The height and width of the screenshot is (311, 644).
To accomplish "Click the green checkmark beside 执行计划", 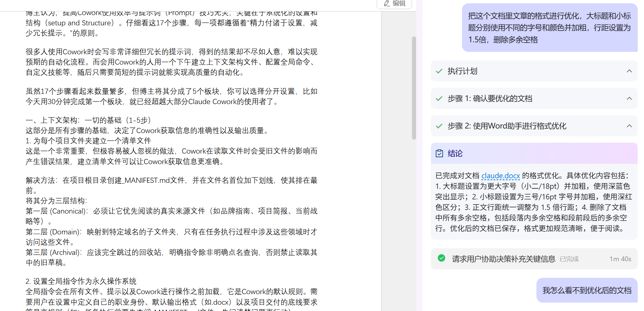I will point(439,71).
